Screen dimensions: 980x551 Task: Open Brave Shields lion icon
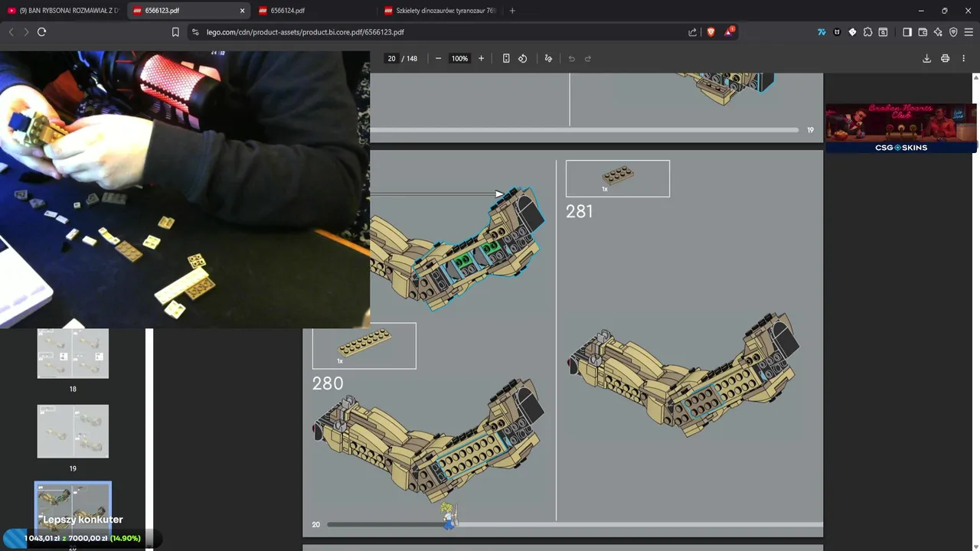click(x=710, y=32)
